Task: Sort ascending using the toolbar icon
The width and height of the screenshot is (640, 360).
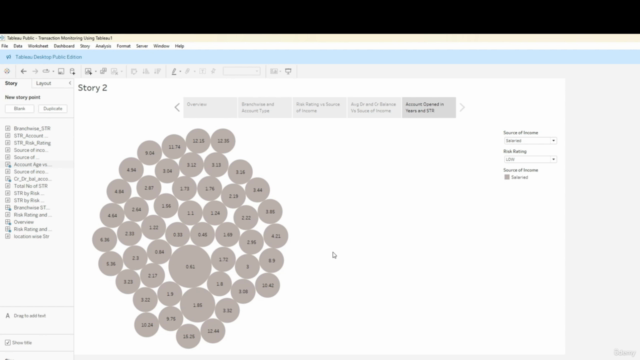Action: click(x=146, y=71)
